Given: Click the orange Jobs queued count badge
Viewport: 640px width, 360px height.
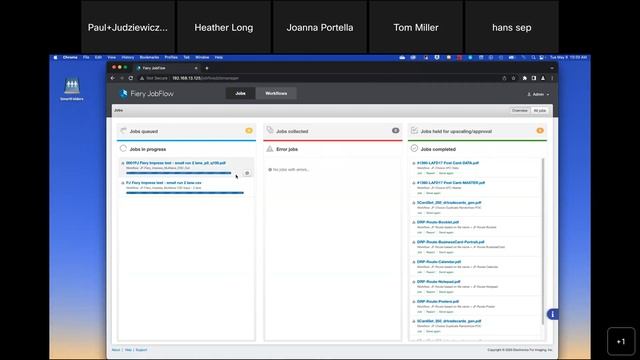Looking at the screenshot, I should click(x=249, y=131).
